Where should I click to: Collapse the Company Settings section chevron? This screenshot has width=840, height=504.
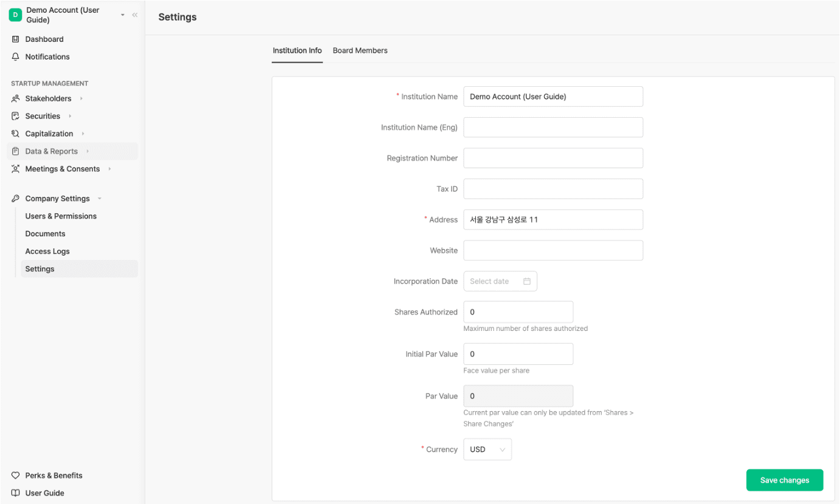(100, 199)
